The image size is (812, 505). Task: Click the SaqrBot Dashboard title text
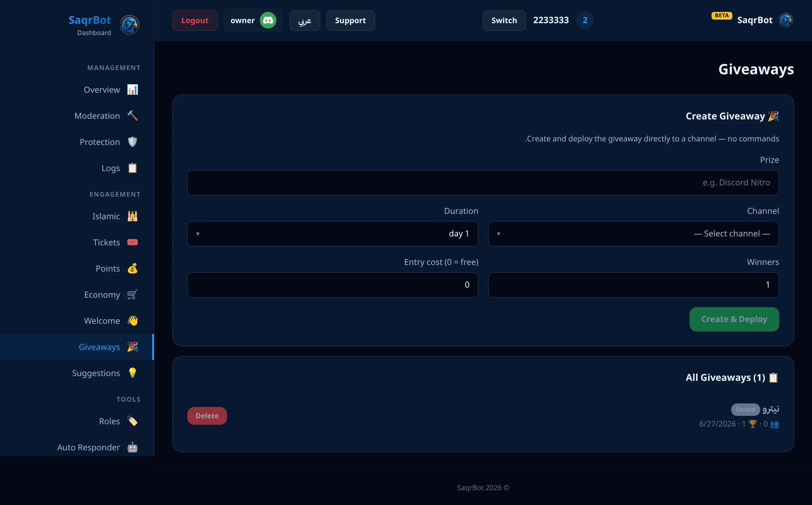coord(90,25)
